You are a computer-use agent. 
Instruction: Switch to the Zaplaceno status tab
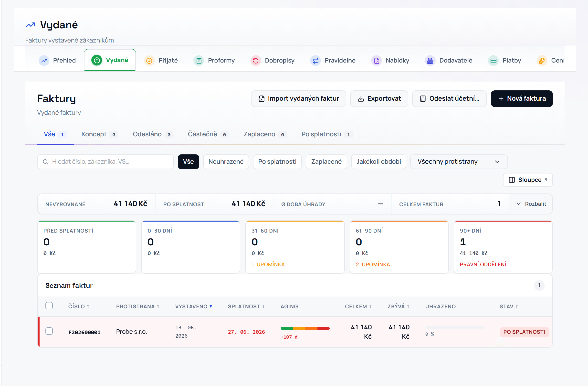[265, 134]
